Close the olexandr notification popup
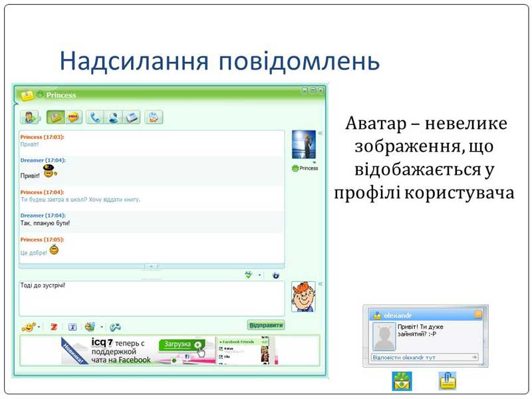Screen dimensions: 532x399 point(477,315)
